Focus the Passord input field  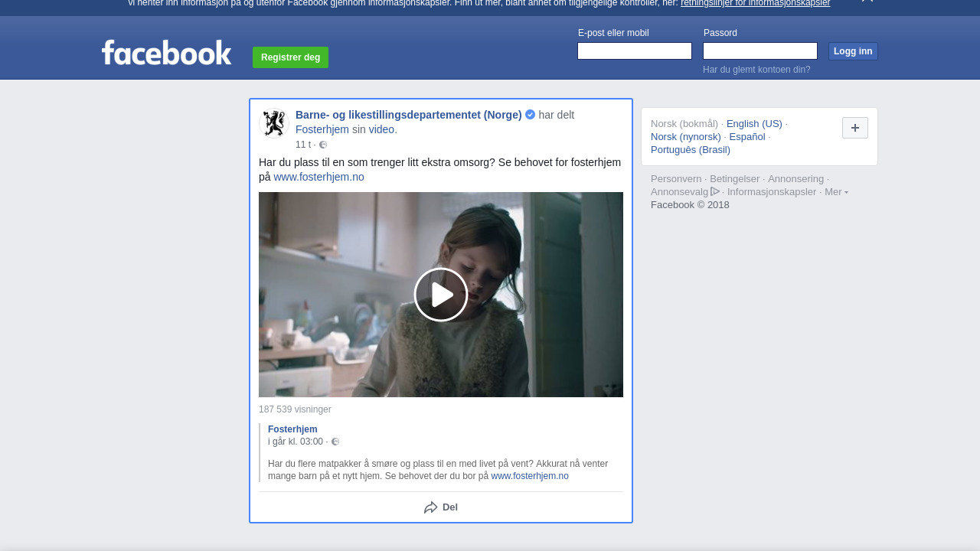click(x=760, y=51)
